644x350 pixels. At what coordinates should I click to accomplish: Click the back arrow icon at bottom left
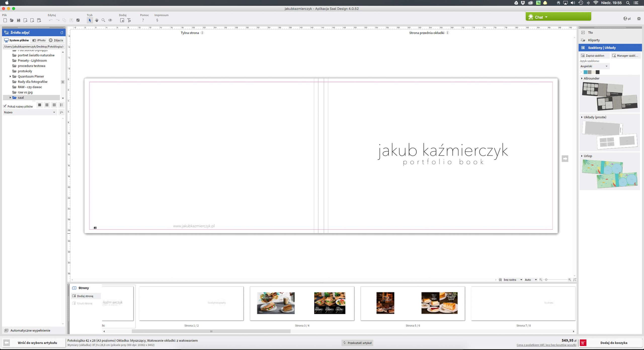7,343
